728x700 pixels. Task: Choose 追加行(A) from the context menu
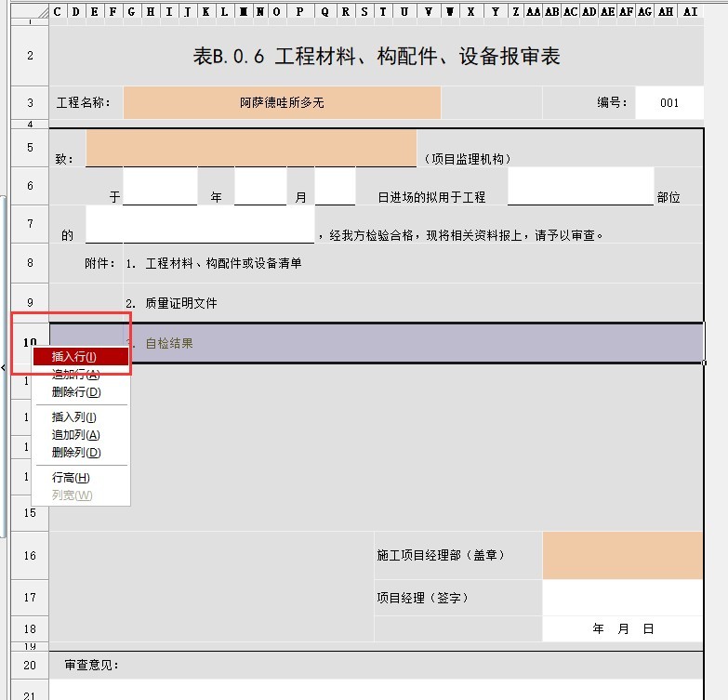[75, 375]
